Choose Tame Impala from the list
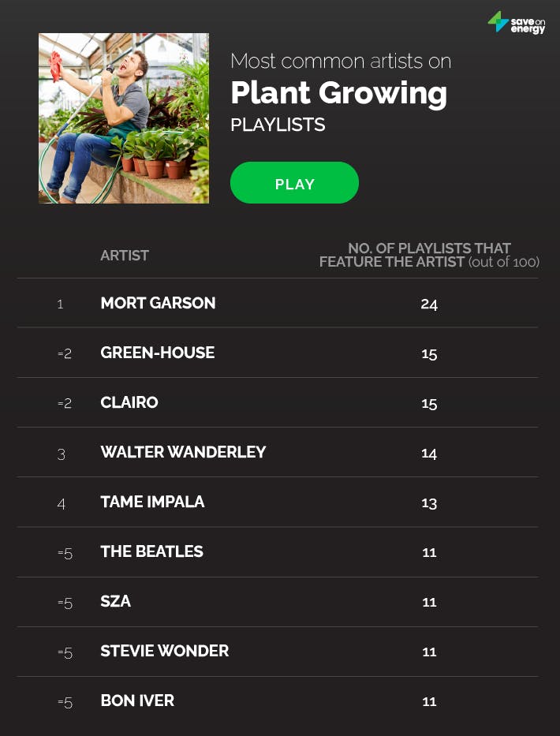560x736 pixels. (152, 502)
